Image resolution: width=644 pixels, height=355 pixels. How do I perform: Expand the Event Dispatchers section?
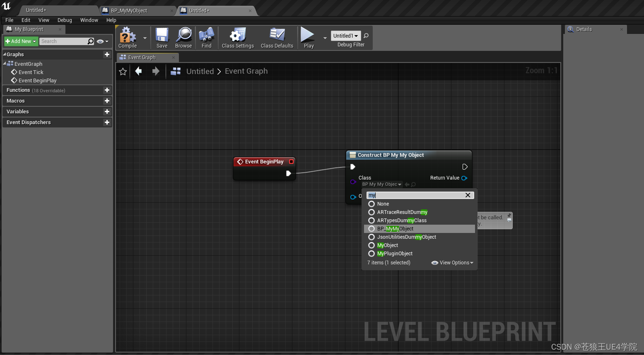pyautogui.click(x=29, y=122)
